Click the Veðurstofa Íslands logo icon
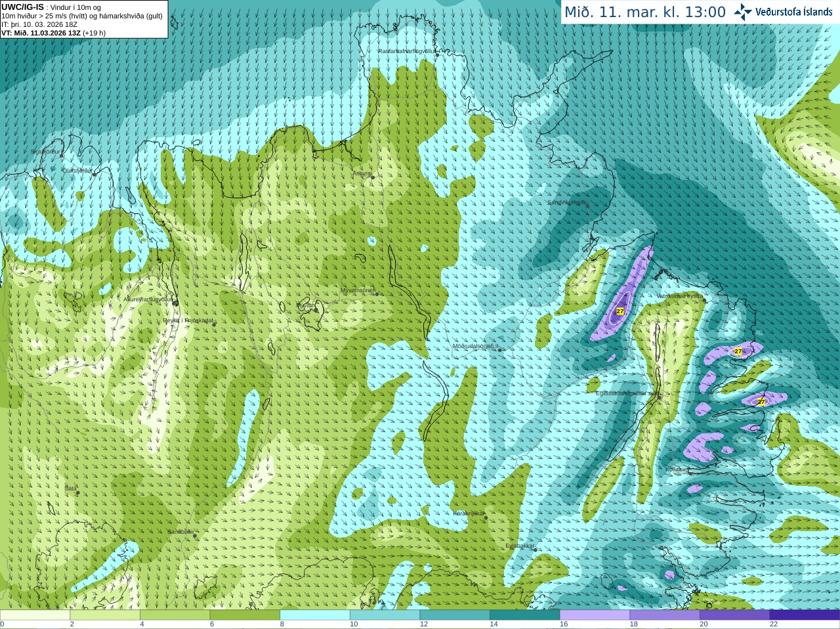The height and width of the screenshot is (629, 840). click(743, 12)
